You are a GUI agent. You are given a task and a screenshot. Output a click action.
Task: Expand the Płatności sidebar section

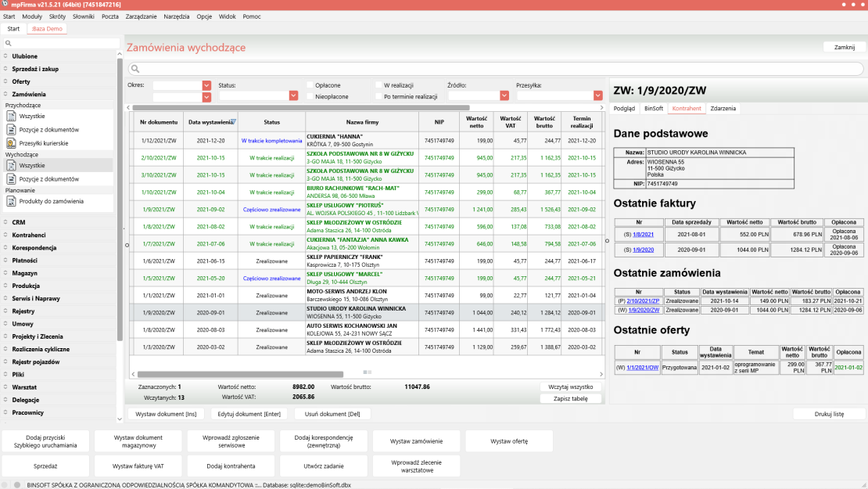(x=24, y=261)
